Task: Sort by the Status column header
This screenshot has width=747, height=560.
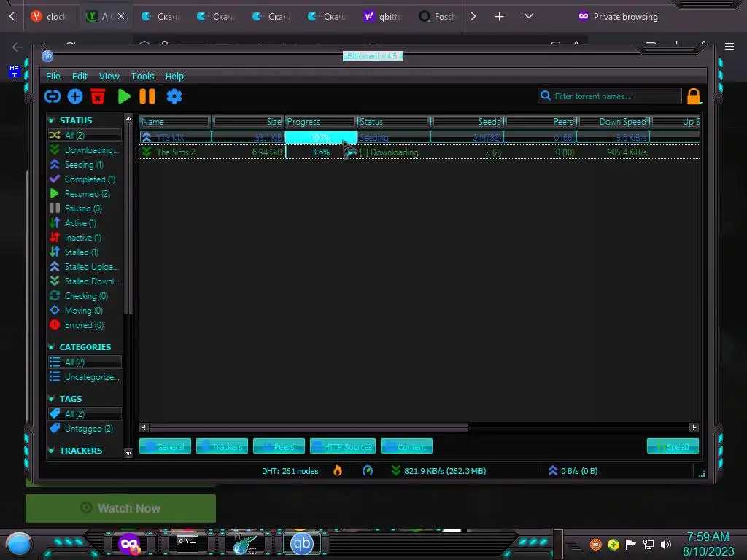Action: (x=393, y=122)
